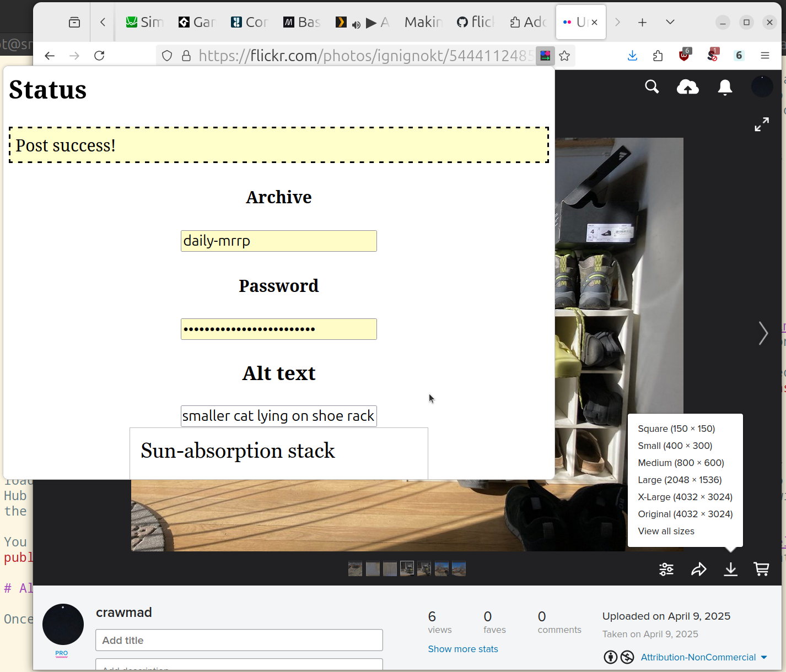Click the screenshot extension icon in address bar
This screenshot has width=786, height=672.
[545, 56]
